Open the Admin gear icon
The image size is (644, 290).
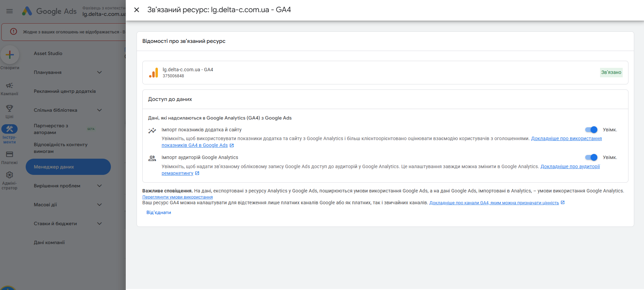coord(9,175)
